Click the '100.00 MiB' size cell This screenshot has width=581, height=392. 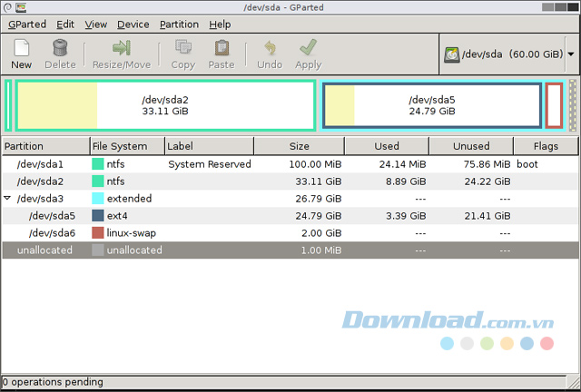click(x=315, y=163)
